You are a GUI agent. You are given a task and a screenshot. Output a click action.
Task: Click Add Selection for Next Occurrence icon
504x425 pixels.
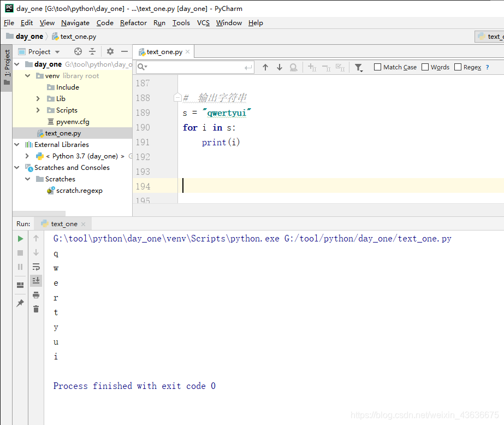tap(312, 67)
